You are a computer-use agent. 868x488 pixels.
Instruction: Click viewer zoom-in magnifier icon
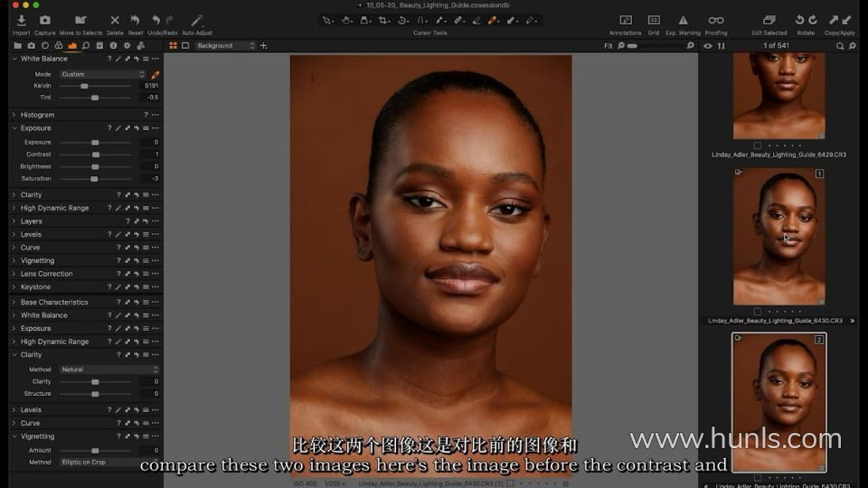(690, 46)
